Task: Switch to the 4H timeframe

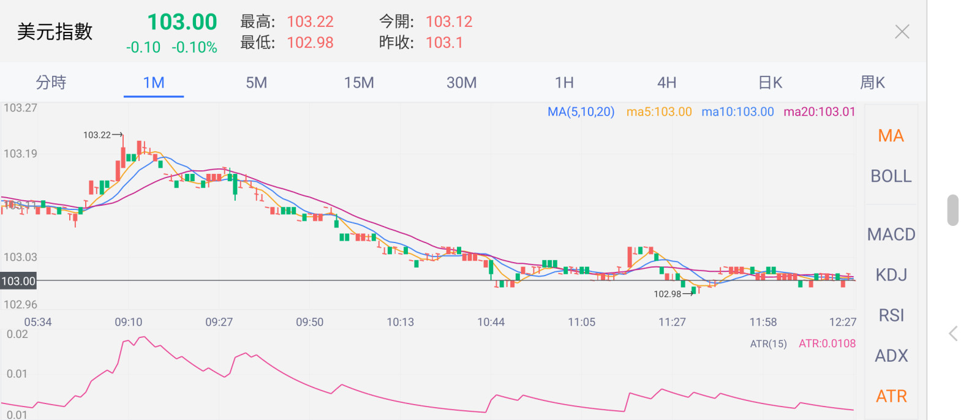Action: pyautogui.click(x=667, y=83)
